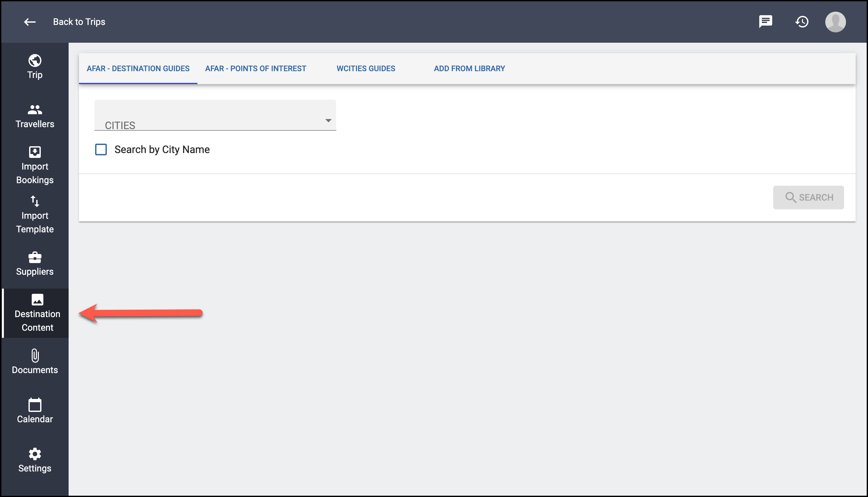Screen dimensions: 868x497
Task: Open the Trip sidebar item
Action: point(35,67)
